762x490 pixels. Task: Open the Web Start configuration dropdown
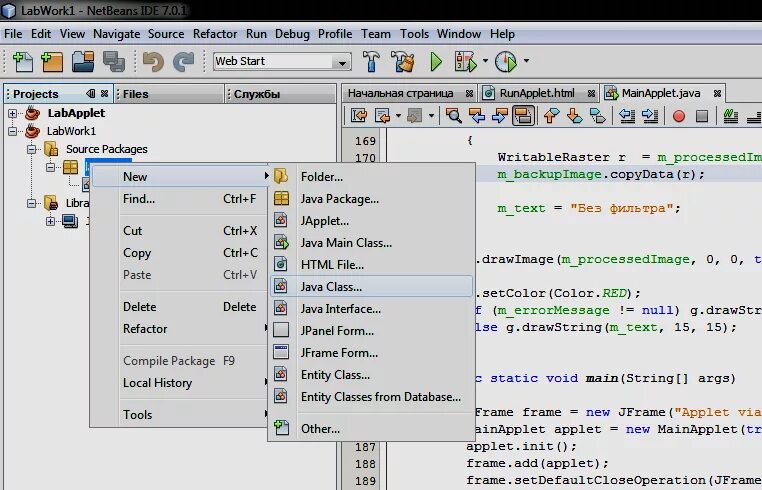[x=342, y=62]
